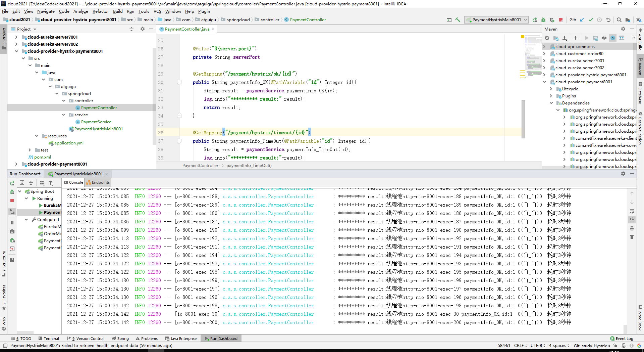Execute Maven Goal icon in Maven toolbar

tap(595, 38)
